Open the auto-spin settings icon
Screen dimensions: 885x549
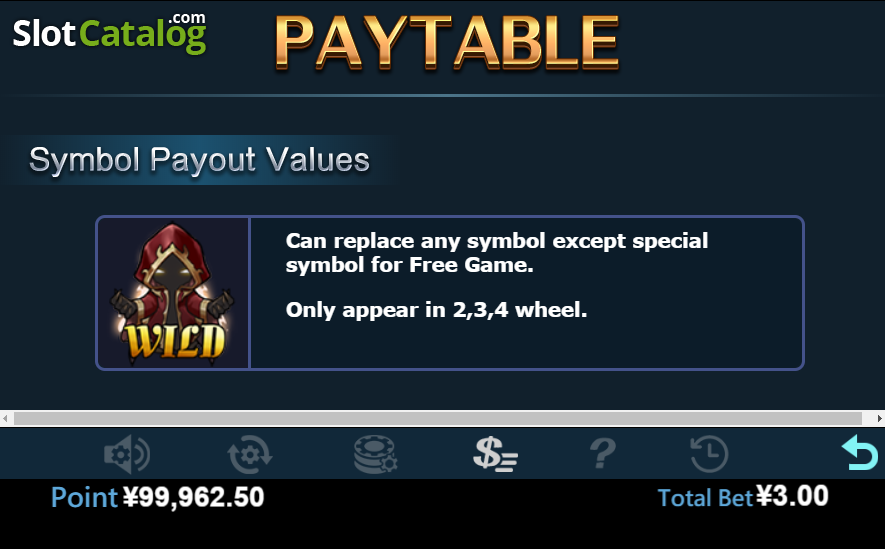tap(250, 454)
